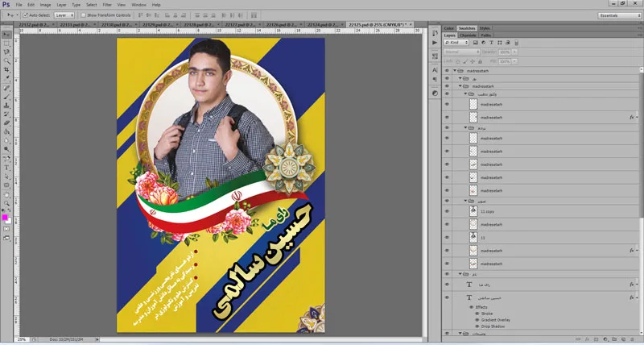Screen dimensions: 644x345
Task: Open the layer filter Kind dropdown
Action: point(456,43)
